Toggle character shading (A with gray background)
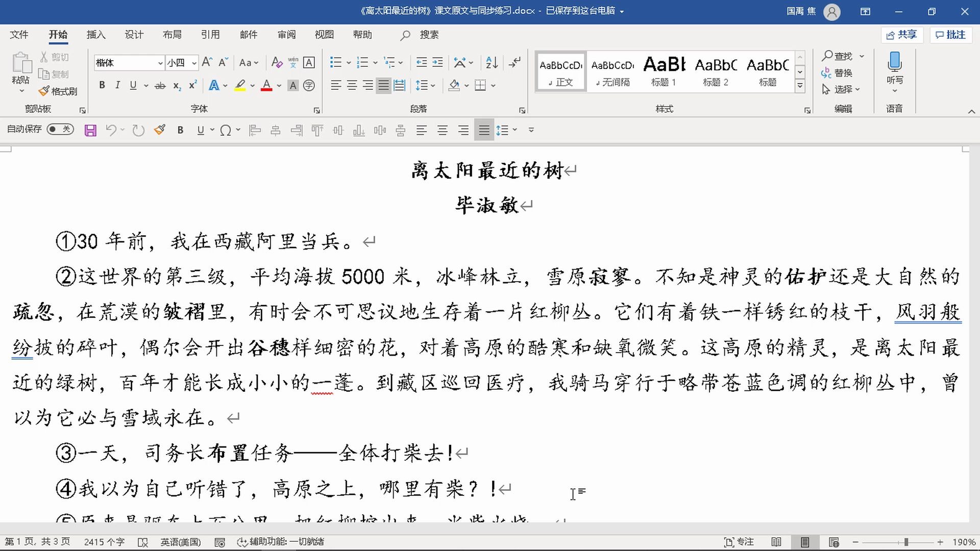 pyautogui.click(x=292, y=86)
